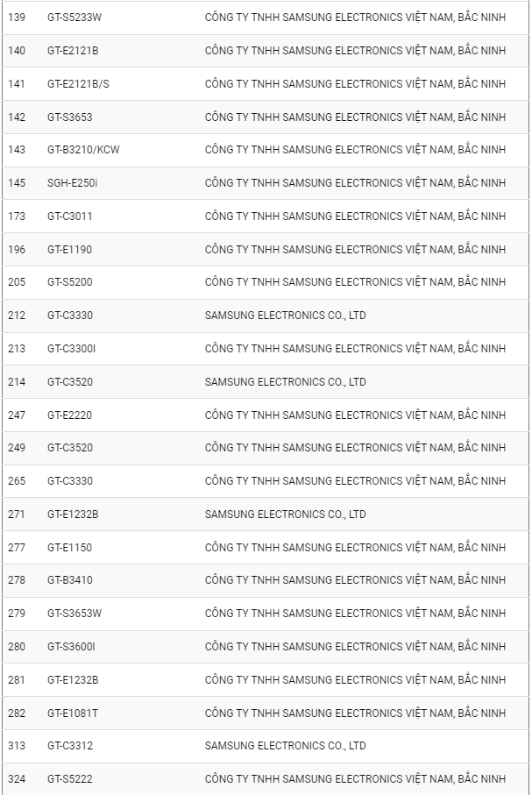Click Samsung Electronics Co., Ltd in row 212
Viewport: 532px width, 795px height.
tap(285, 316)
